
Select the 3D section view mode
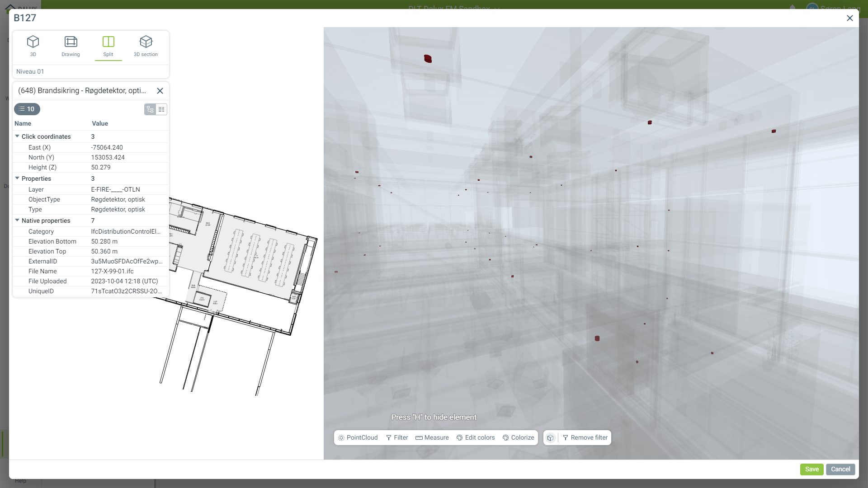point(146,46)
